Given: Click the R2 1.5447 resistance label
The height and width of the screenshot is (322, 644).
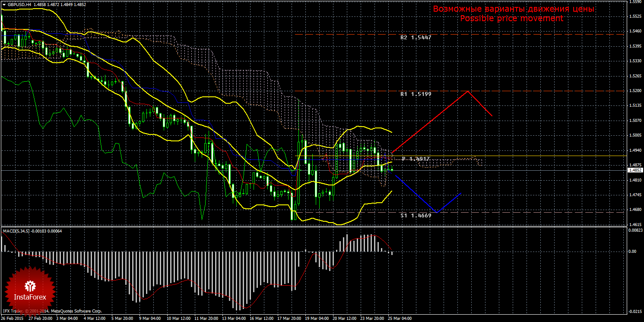Looking at the screenshot, I should click(x=416, y=38).
